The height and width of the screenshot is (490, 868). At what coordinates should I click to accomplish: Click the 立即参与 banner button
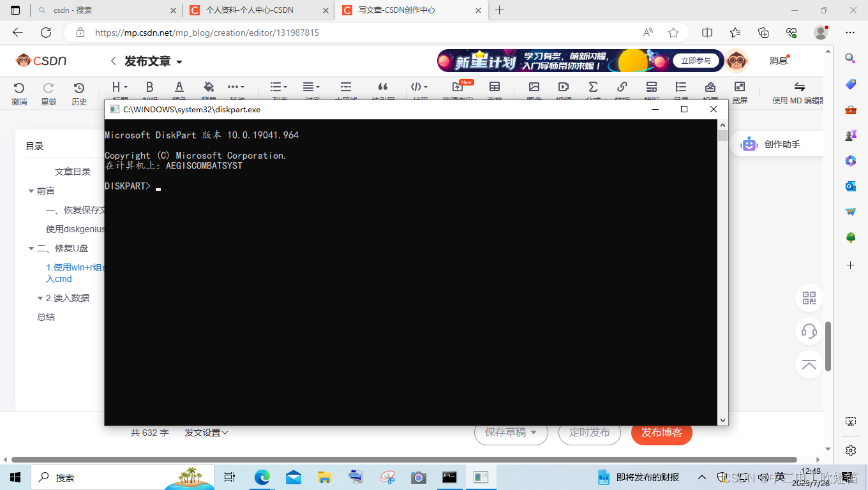pyautogui.click(x=696, y=61)
